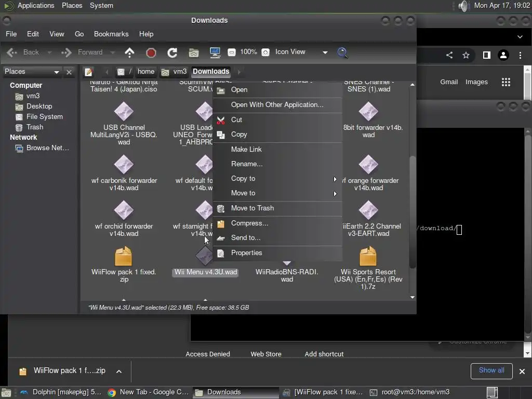The image size is (532, 399).
Task: Choose Compress... in the context menu
Action: tap(277, 223)
